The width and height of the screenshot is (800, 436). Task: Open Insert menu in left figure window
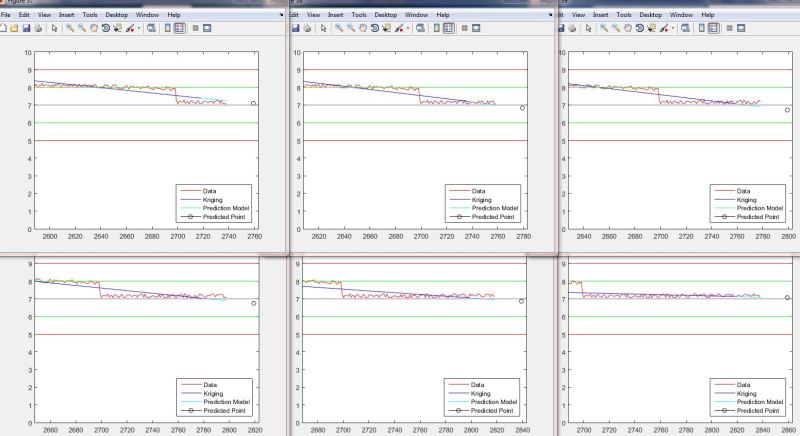coord(66,15)
